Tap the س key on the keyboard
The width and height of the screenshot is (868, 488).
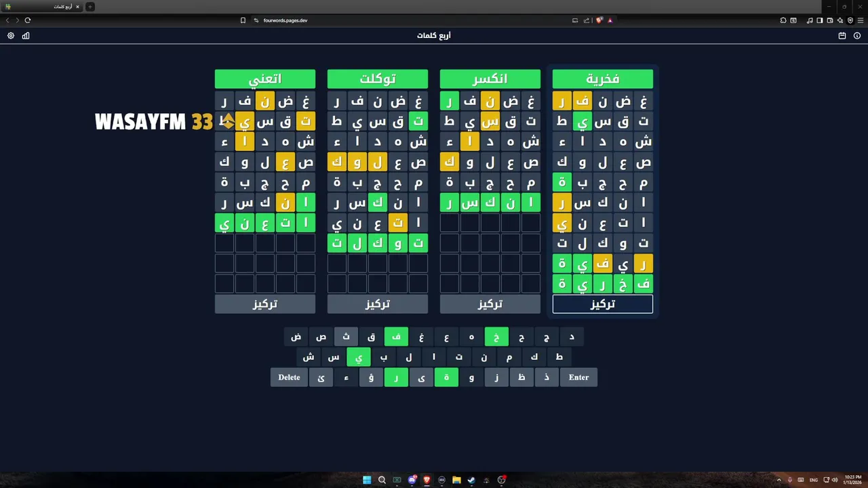pyautogui.click(x=334, y=357)
